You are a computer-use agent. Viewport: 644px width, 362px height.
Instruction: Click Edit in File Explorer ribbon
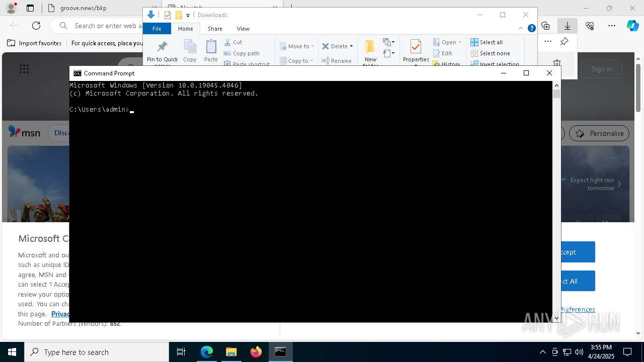[x=442, y=53]
